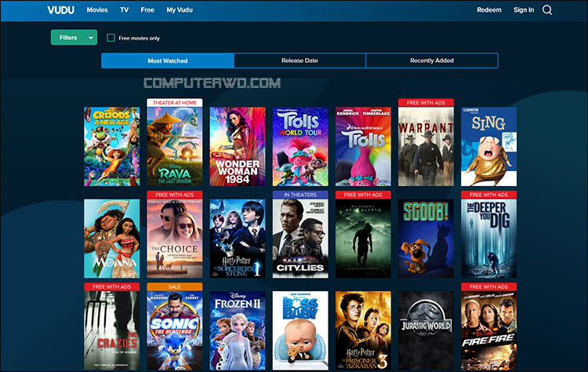This screenshot has height=372, width=588.
Task: Open the Moana movie poster
Action: click(112, 239)
